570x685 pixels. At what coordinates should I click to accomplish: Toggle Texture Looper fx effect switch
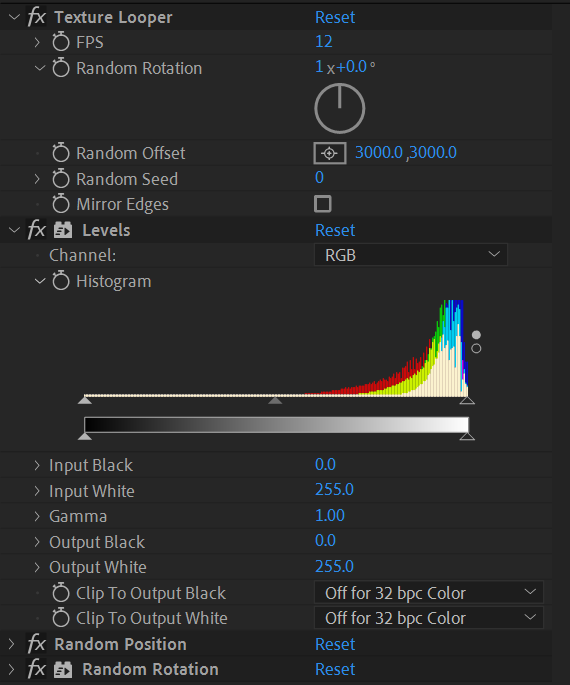coord(37,17)
